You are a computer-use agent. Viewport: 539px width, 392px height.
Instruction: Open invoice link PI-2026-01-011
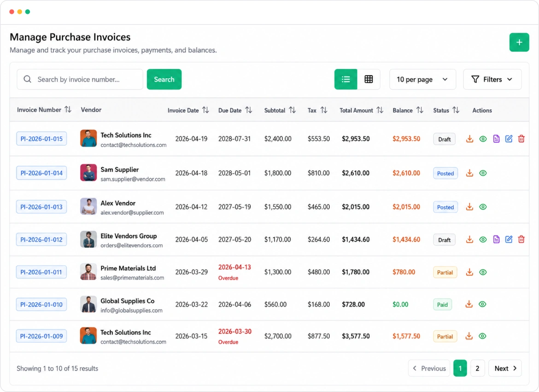tap(41, 272)
